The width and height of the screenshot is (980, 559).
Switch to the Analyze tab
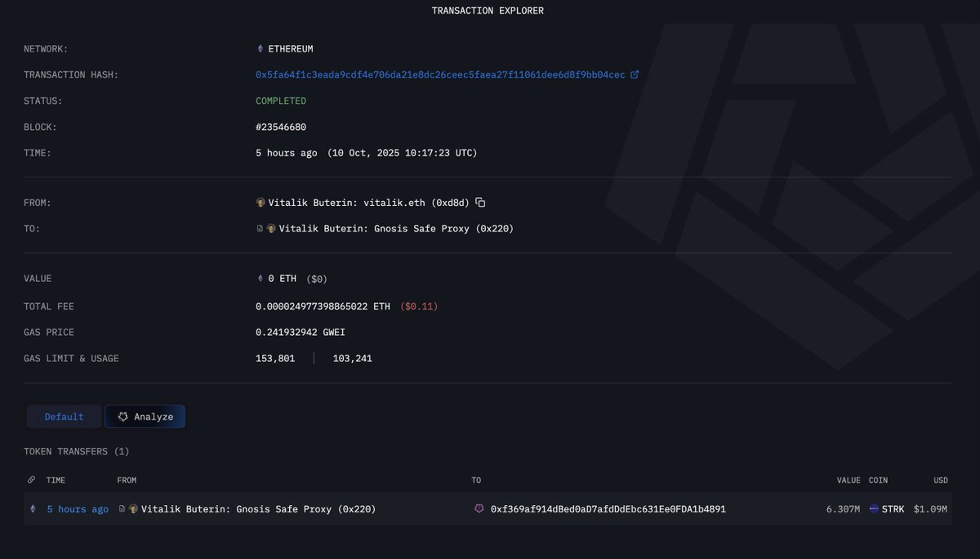pos(145,417)
